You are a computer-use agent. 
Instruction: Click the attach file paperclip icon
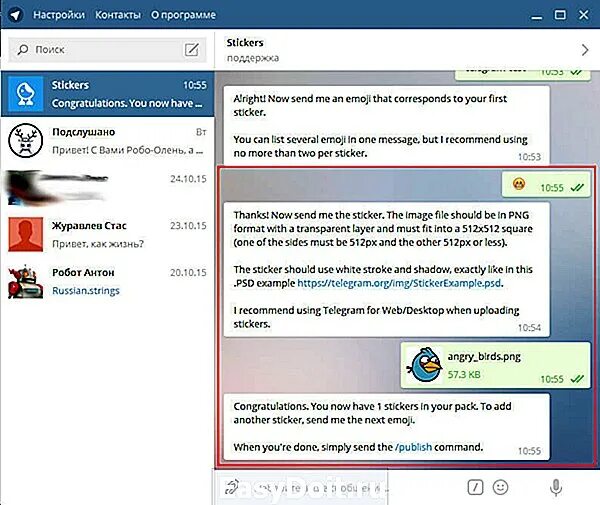coord(231,487)
